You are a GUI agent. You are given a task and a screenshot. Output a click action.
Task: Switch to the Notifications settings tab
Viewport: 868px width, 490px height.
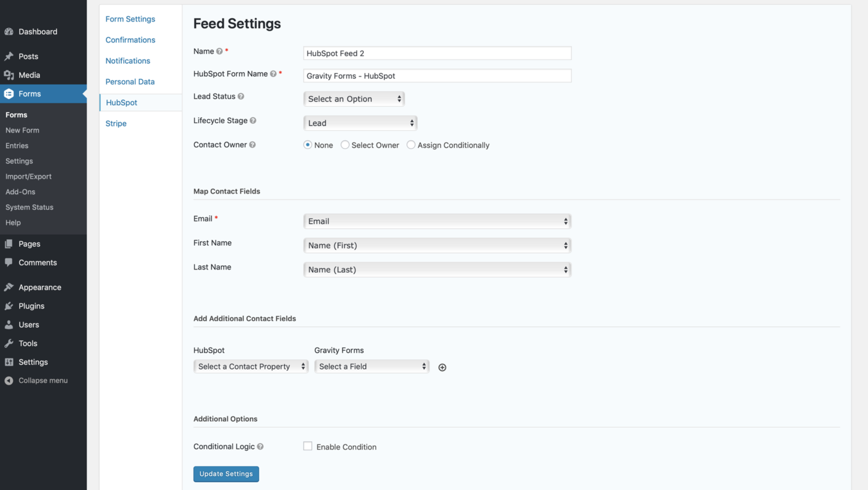(x=128, y=61)
